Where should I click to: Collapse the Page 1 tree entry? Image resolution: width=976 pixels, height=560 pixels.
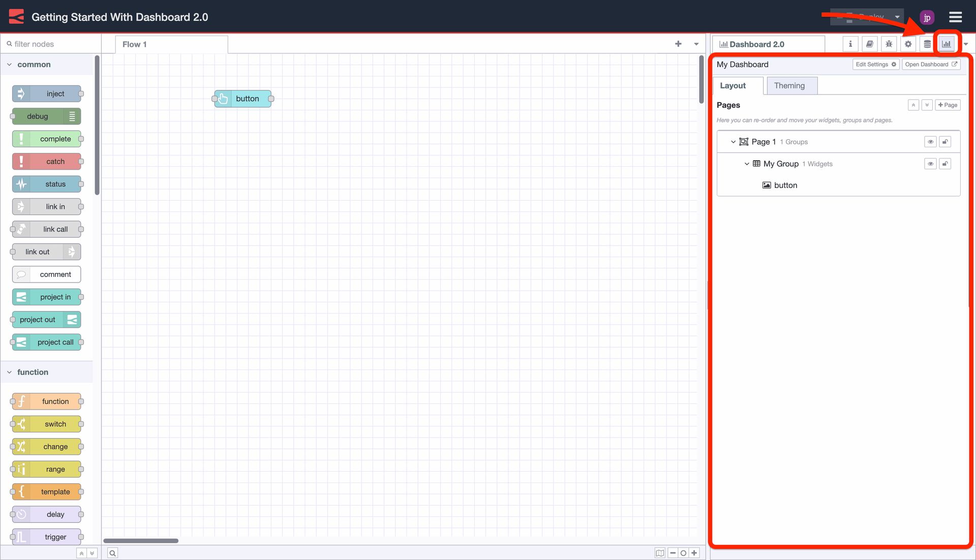[733, 141]
